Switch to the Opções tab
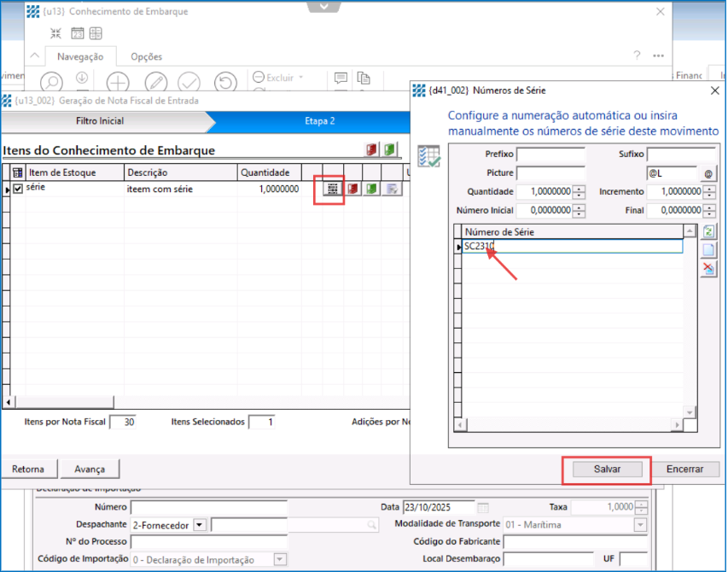728x572 pixels. (146, 56)
